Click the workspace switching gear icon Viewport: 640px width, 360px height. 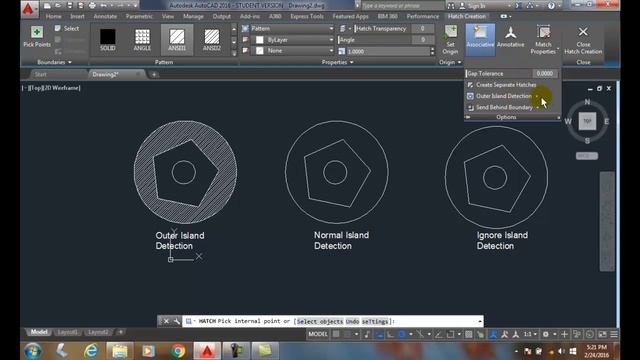point(546,334)
